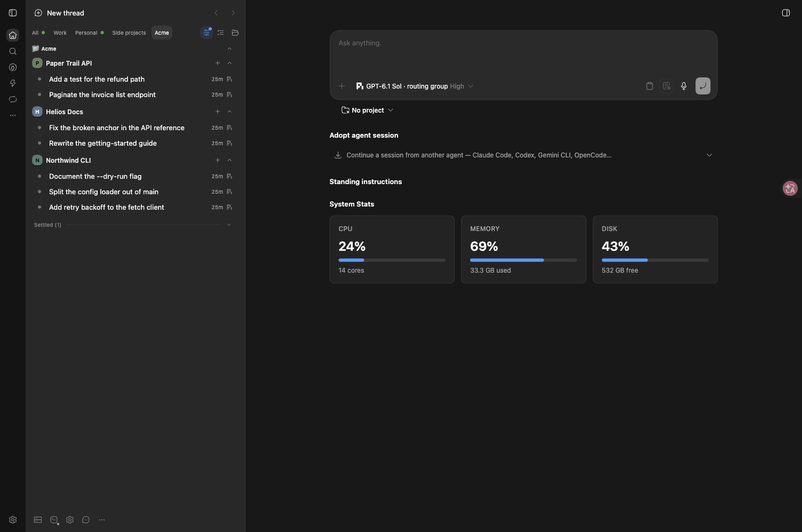Start a New thread

(59, 13)
